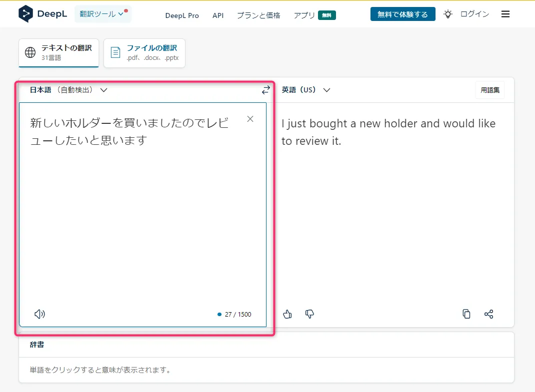
Task: Click the thumbs up rating icon
Action: [x=287, y=314]
